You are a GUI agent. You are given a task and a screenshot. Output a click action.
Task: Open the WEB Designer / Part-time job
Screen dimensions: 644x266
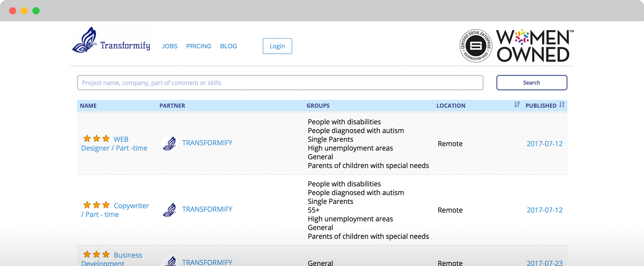tap(114, 148)
